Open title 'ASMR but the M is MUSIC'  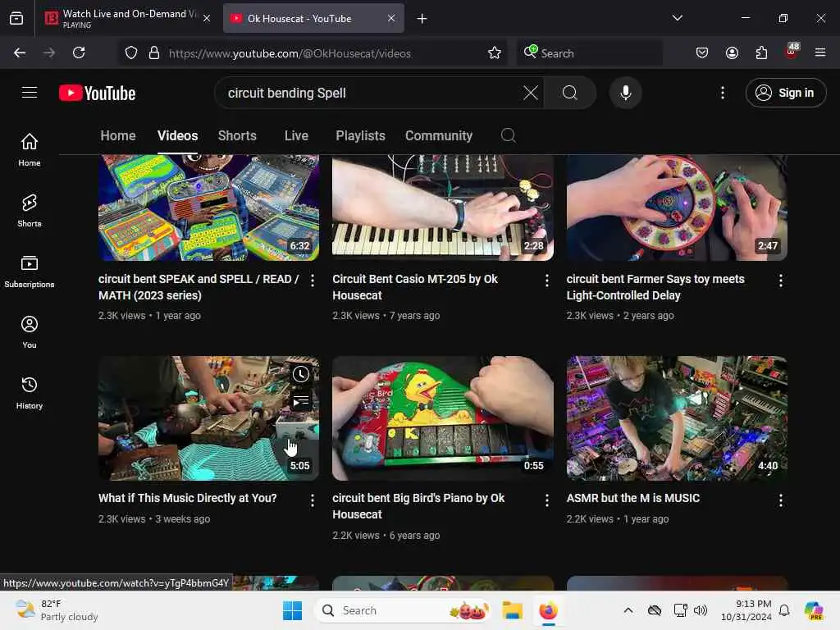coord(633,498)
